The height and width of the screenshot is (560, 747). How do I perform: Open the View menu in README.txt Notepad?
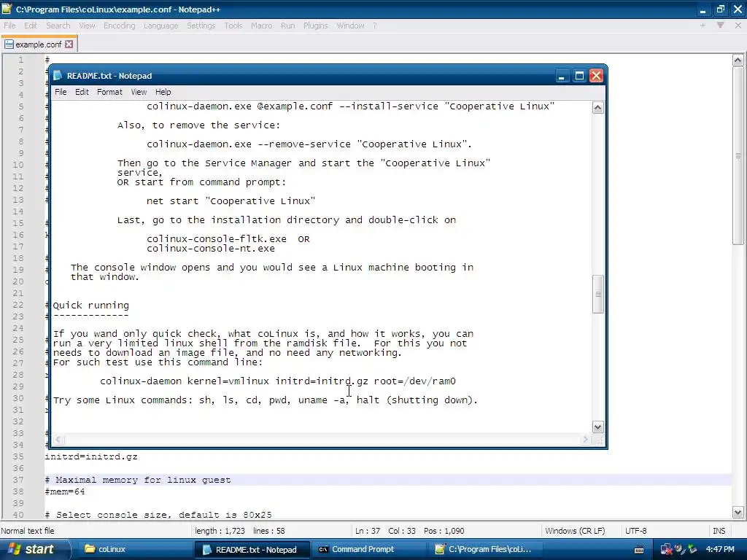click(139, 92)
